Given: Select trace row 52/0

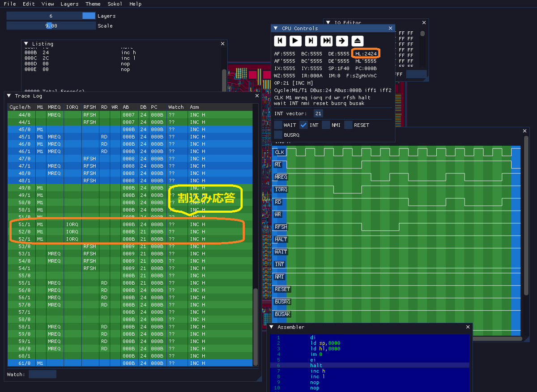Looking at the screenshot, I should coord(130,232).
